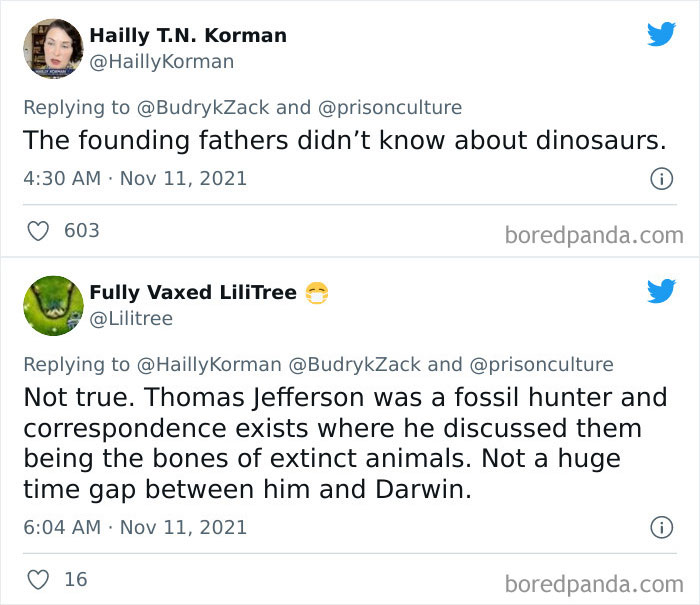Like Hailly Korman's tweet via heart icon

coord(38,230)
